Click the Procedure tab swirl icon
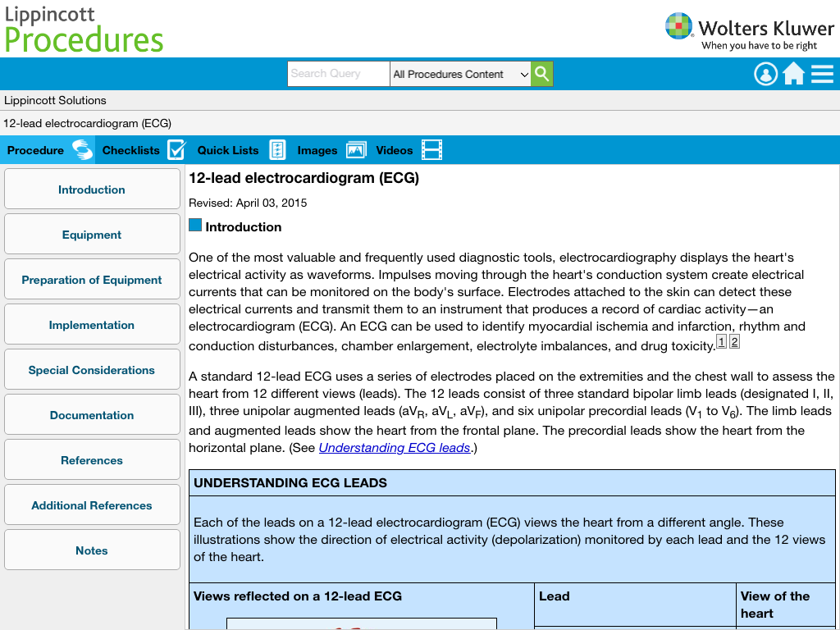 pyautogui.click(x=82, y=150)
